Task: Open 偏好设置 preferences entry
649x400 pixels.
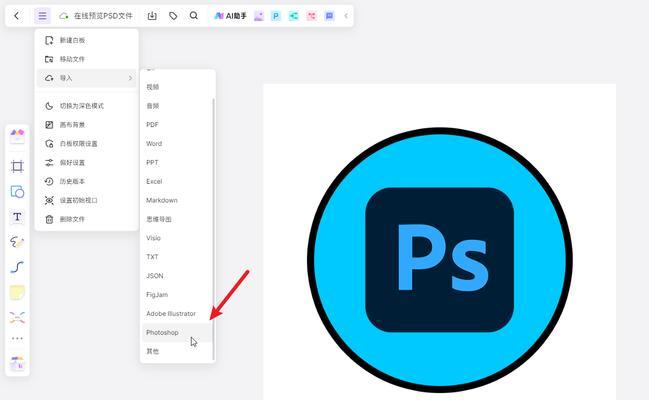Action: [x=87, y=163]
